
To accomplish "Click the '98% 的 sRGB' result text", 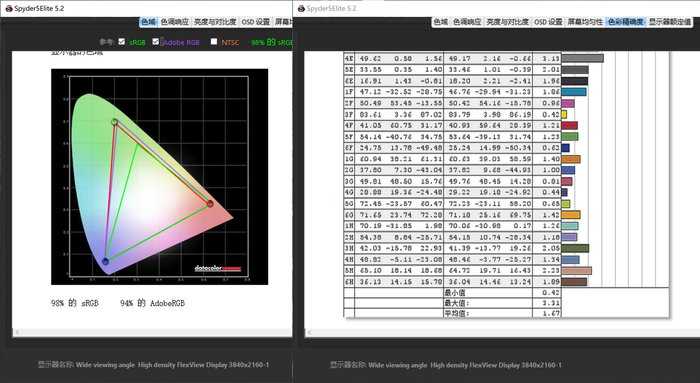I will [75, 303].
